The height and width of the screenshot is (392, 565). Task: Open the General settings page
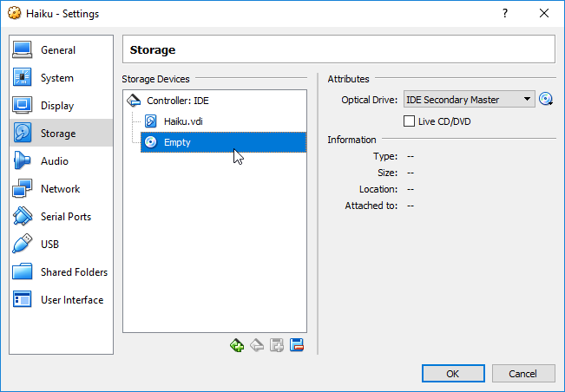tap(58, 50)
